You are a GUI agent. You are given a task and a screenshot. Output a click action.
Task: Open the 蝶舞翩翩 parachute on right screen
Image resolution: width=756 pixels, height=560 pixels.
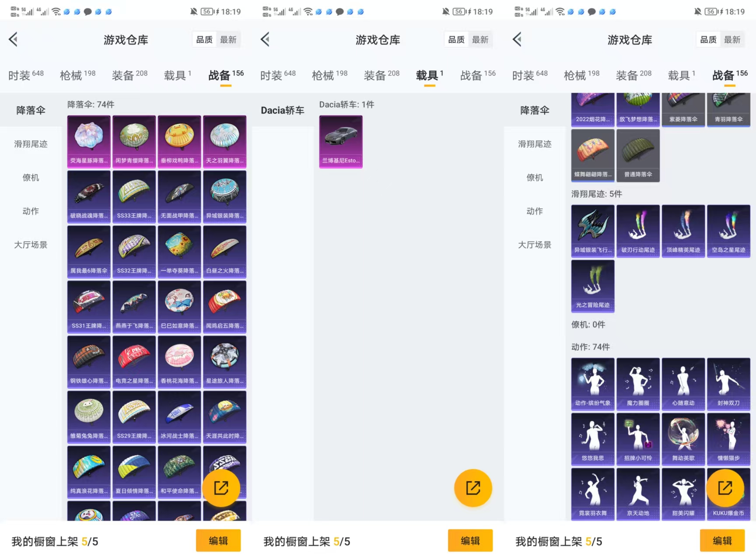[593, 155]
